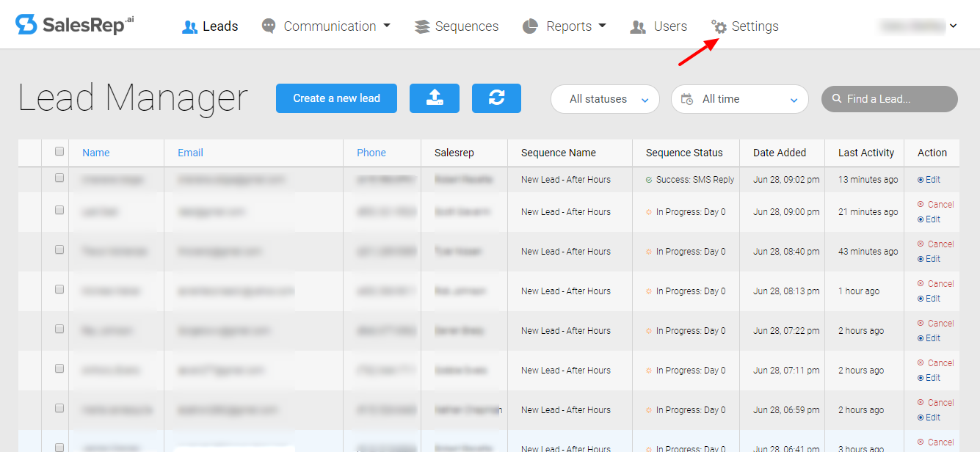Sort the table by Phone column
This screenshot has width=980, height=452.
click(x=371, y=153)
